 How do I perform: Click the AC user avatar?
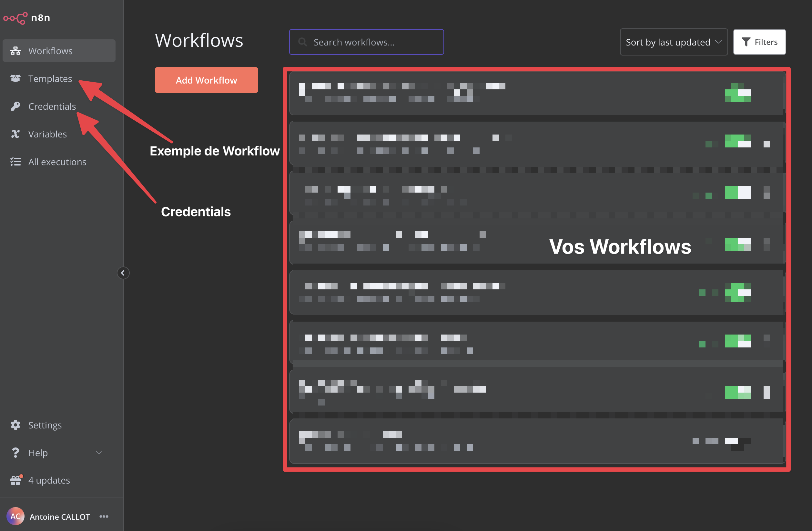(15, 516)
